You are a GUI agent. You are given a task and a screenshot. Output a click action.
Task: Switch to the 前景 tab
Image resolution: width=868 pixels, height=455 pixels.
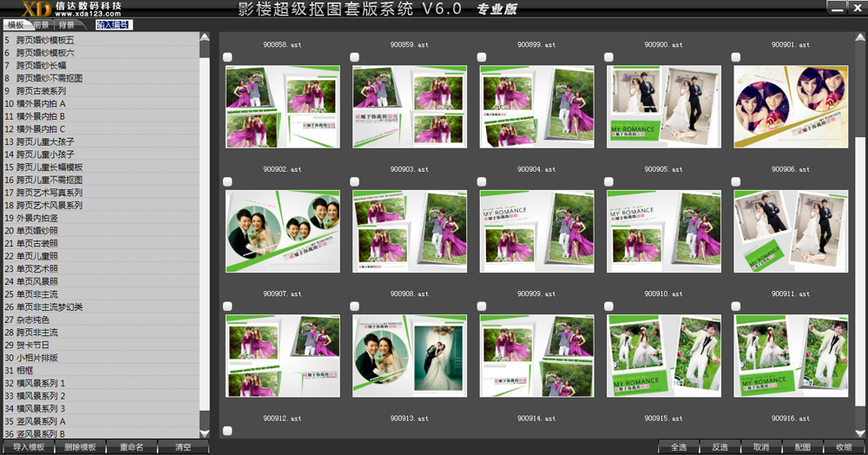(41, 25)
